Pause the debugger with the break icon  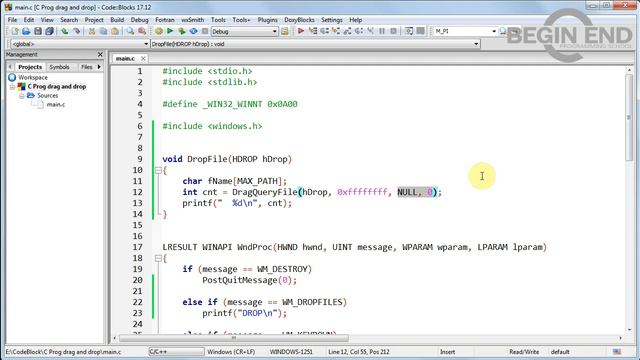point(382,31)
